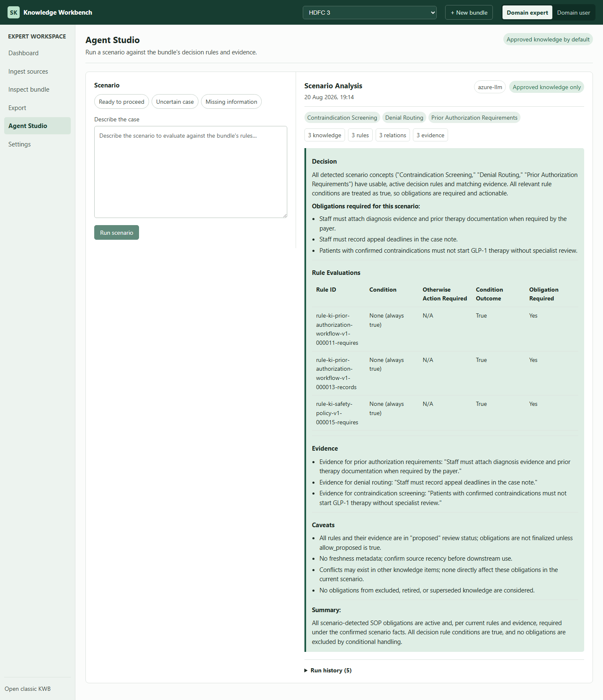This screenshot has height=700, width=603.
Task: Click the 3 rules chip
Action: (360, 135)
